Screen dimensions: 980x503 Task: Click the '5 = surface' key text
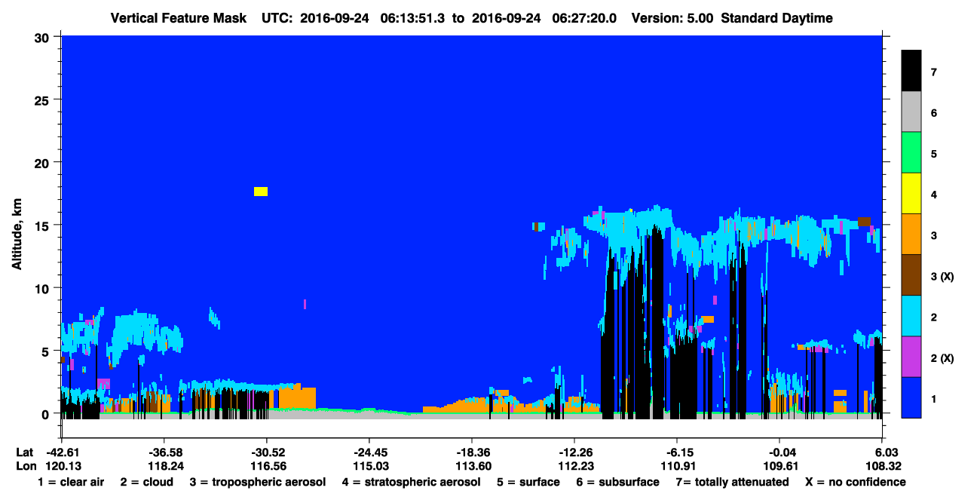528,482
